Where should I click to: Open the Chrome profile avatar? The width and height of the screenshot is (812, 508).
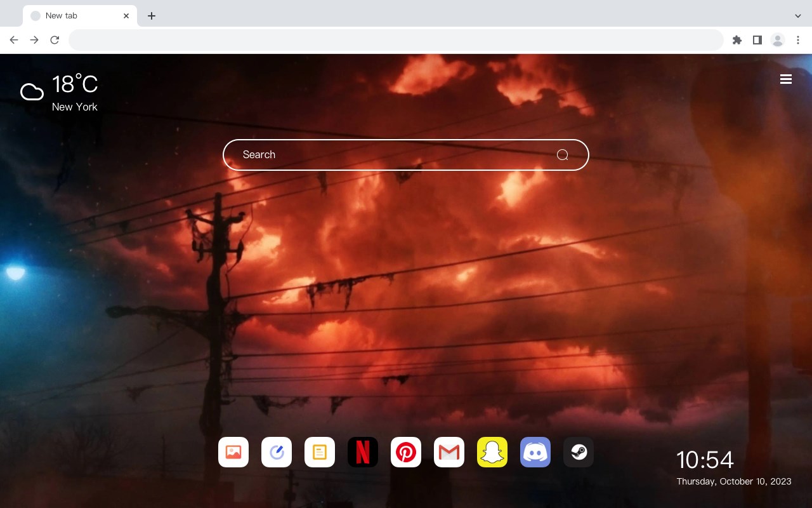pyautogui.click(x=778, y=40)
